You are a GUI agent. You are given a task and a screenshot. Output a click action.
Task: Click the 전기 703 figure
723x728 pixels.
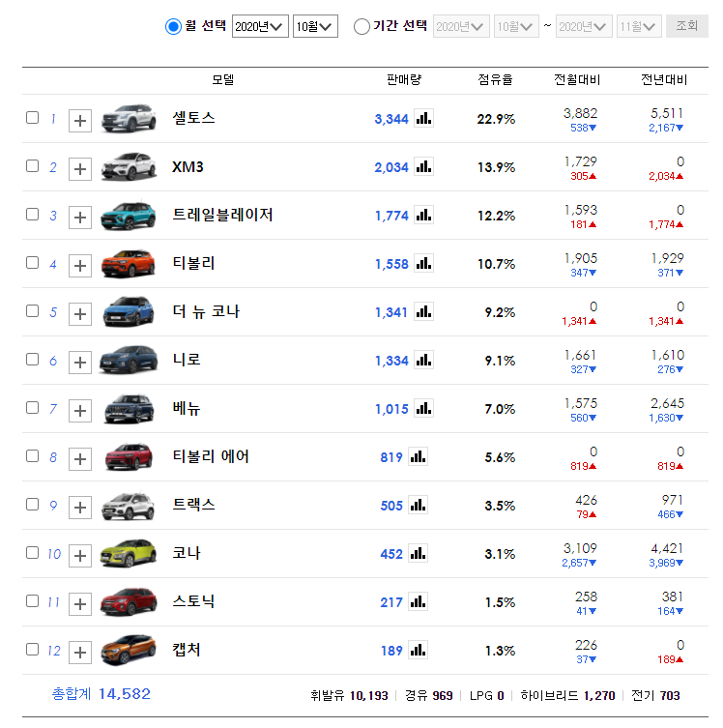click(655, 695)
